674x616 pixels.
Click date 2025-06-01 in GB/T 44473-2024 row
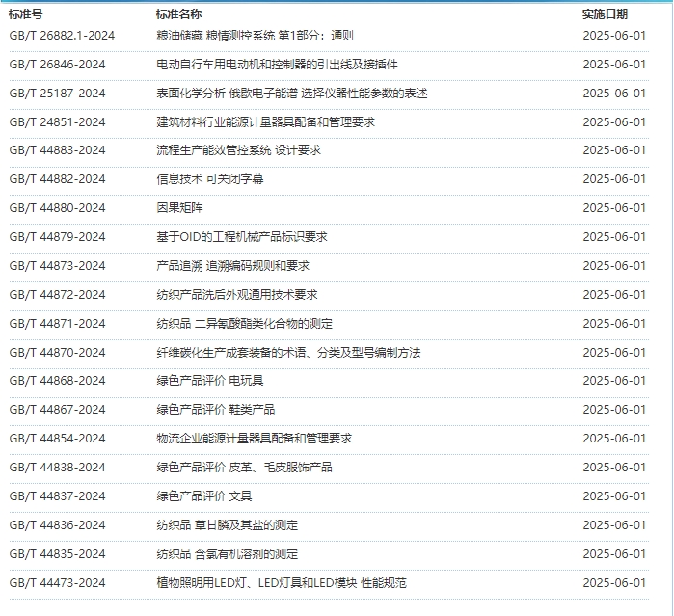tap(614, 583)
